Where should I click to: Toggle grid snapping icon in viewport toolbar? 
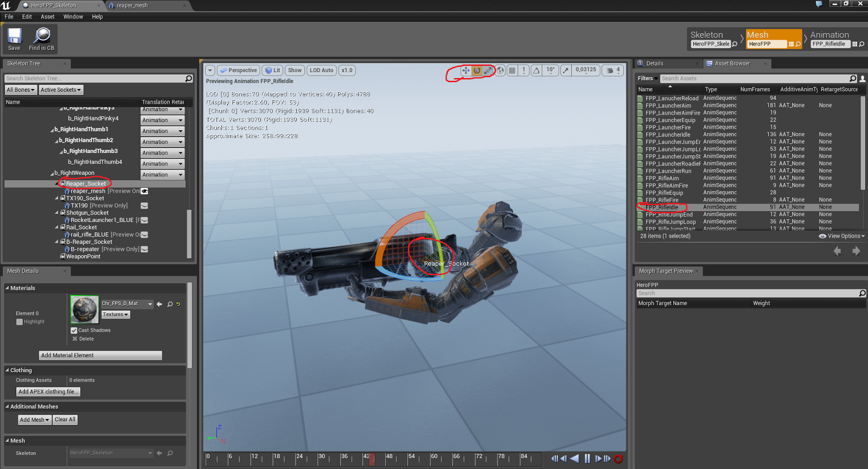[x=512, y=71]
